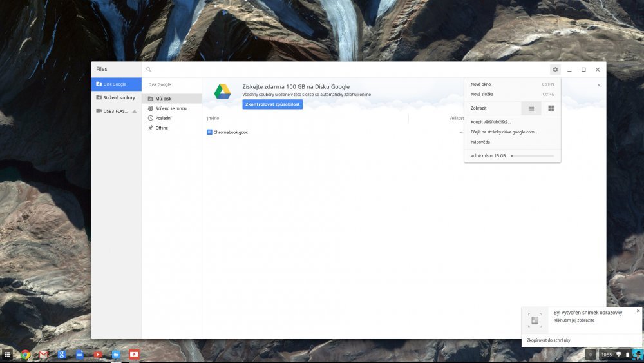
Task: Click the Files app shelf icon
Action: click(116, 355)
